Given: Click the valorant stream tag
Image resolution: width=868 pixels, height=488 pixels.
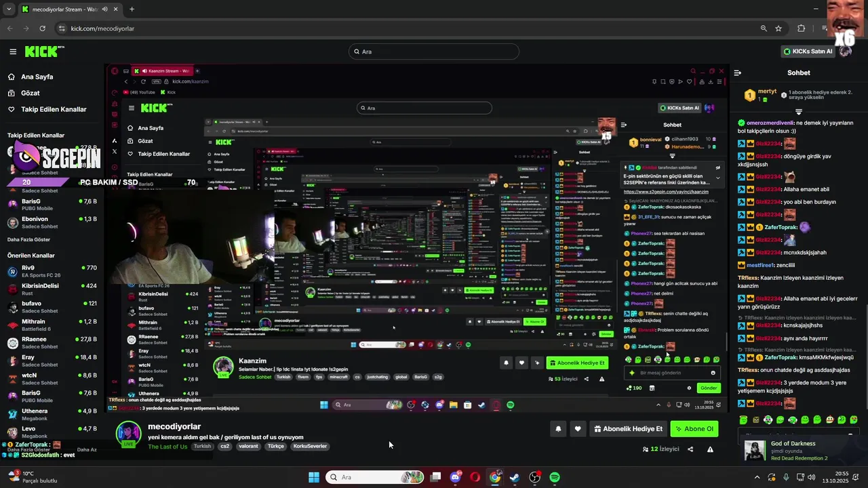Looking at the screenshot, I should [248, 446].
